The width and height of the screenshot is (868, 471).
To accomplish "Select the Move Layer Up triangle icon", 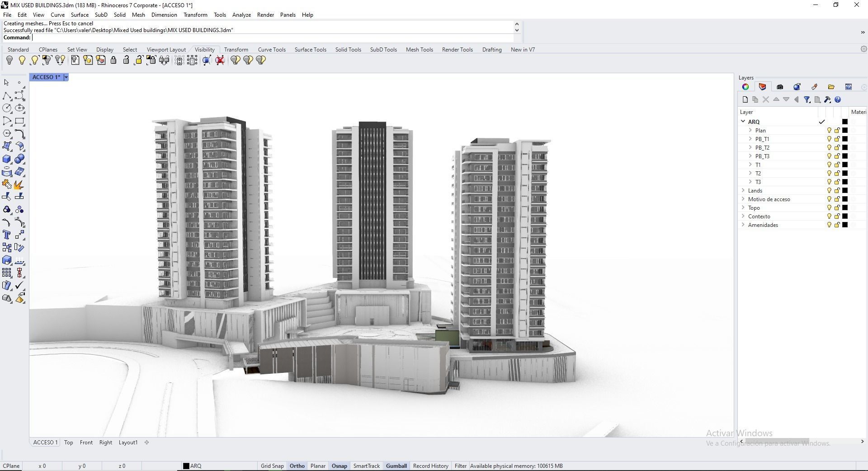I will point(776,99).
